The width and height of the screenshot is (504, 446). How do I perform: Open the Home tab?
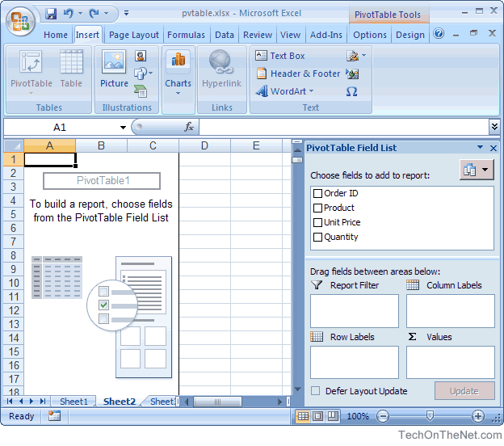tap(56, 35)
